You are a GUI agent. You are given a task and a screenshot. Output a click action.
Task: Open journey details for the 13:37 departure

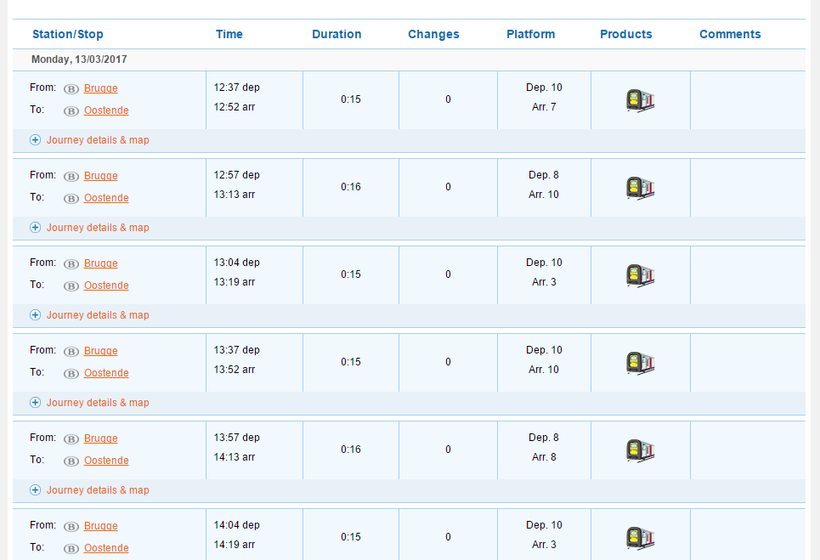click(97, 403)
